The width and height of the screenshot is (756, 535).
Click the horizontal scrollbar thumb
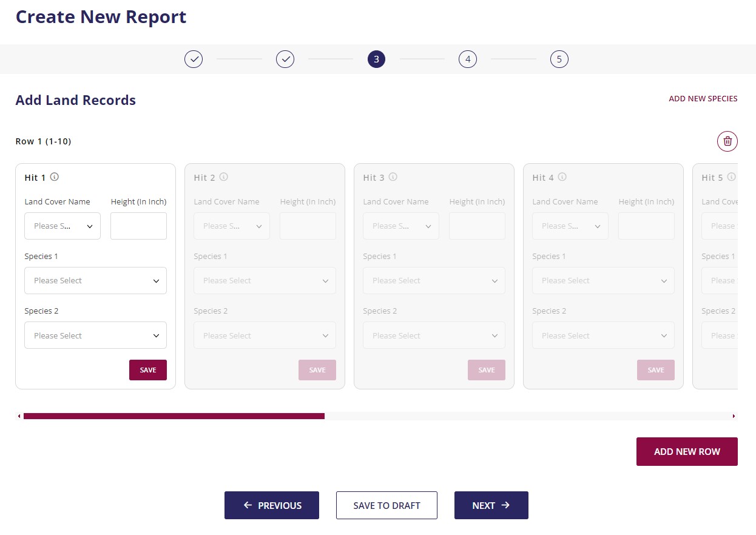pyautogui.click(x=174, y=416)
